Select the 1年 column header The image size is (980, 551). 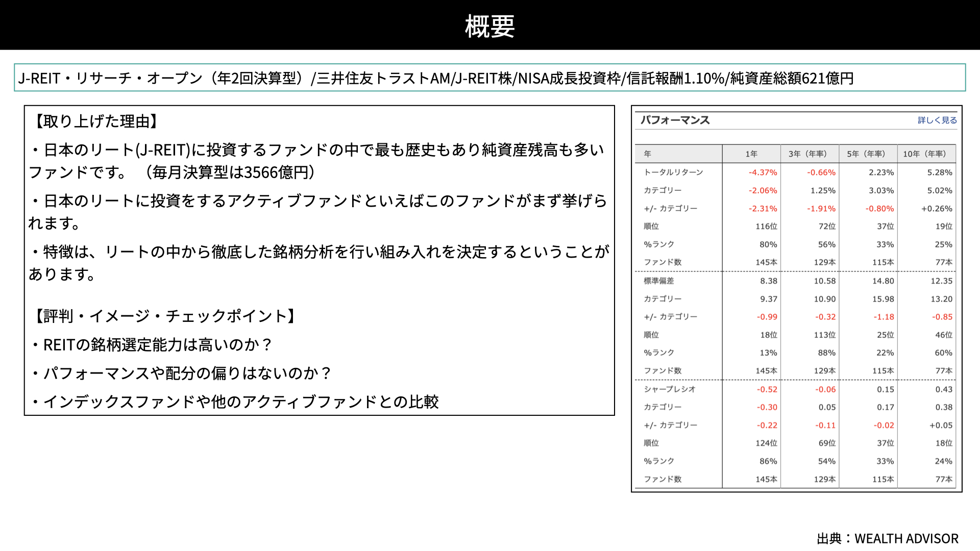coord(751,154)
